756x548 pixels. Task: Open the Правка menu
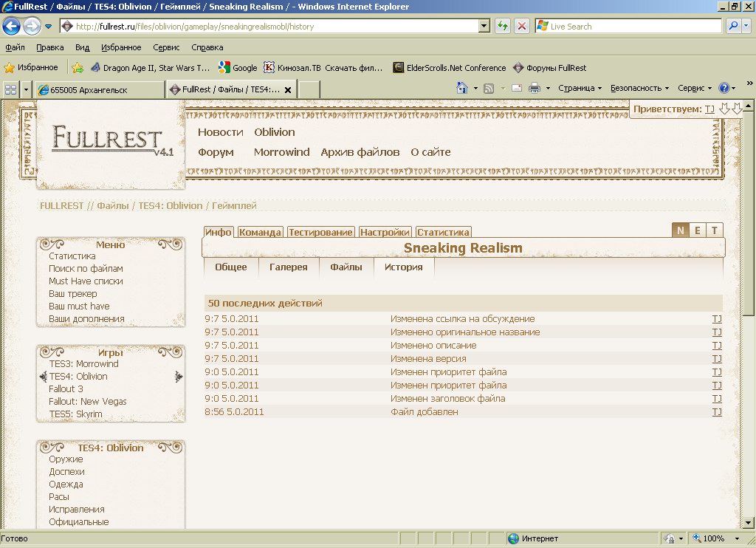(x=49, y=47)
